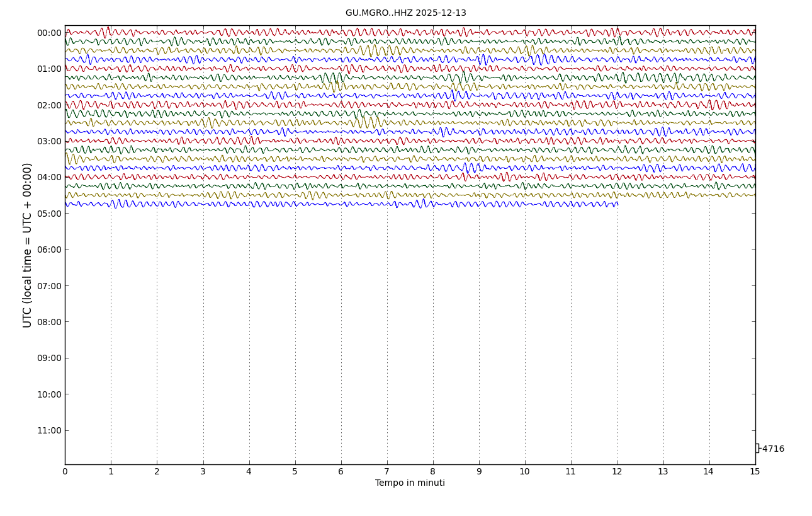
Task: Click the end of the last blue trace
Action: 617,204
